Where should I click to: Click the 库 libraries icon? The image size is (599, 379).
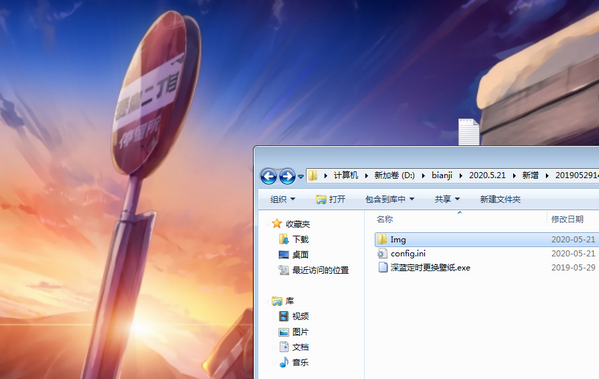point(277,301)
